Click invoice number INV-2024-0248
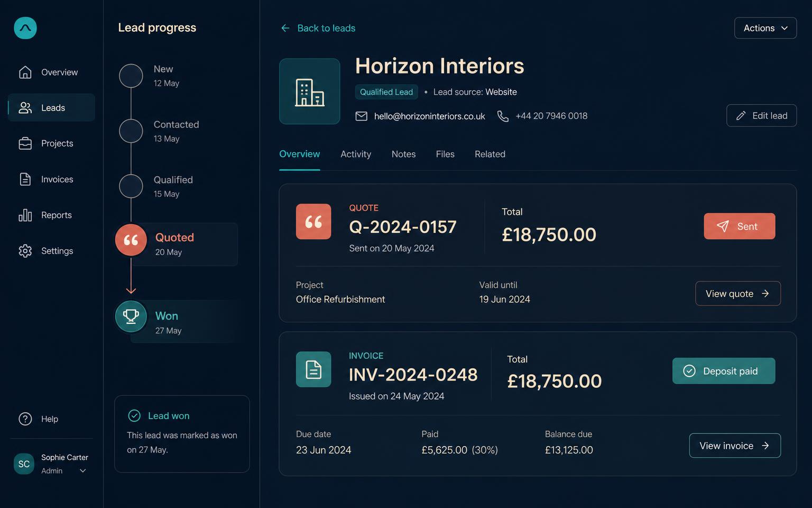The width and height of the screenshot is (812, 508). click(413, 375)
